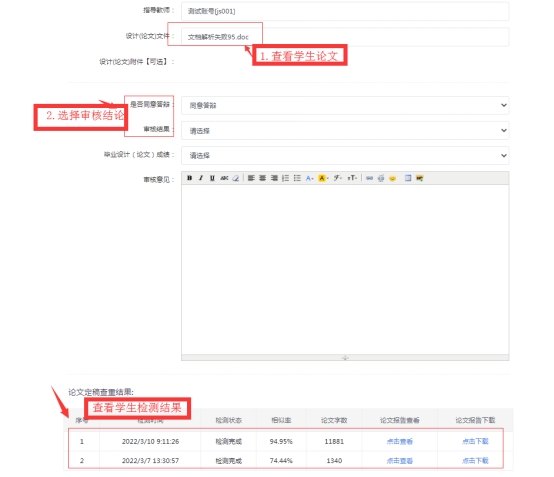Insert a numbered list

coord(285,178)
